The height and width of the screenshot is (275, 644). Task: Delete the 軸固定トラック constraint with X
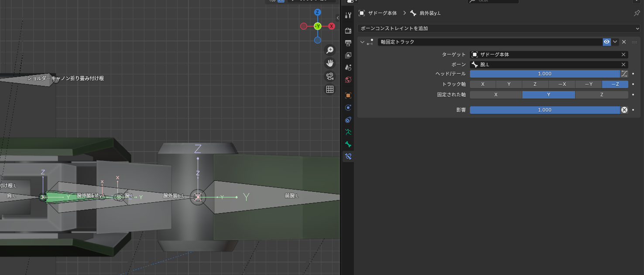coord(624,42)
